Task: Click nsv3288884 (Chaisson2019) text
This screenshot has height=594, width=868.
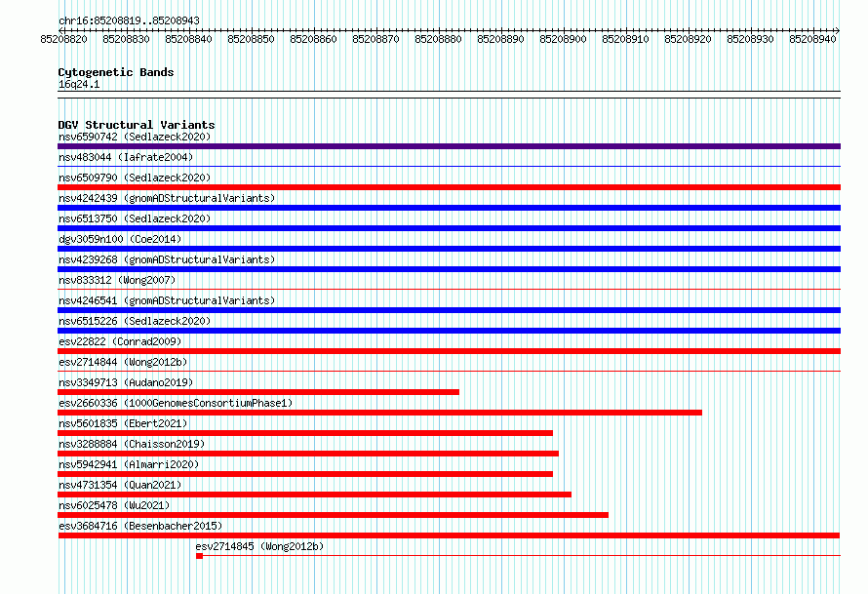Action: point(132,444)
